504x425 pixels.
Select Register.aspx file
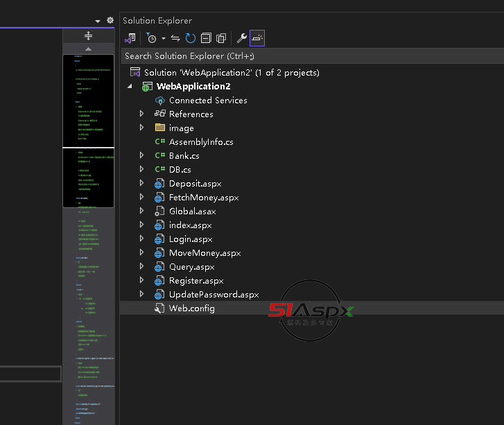196,281
